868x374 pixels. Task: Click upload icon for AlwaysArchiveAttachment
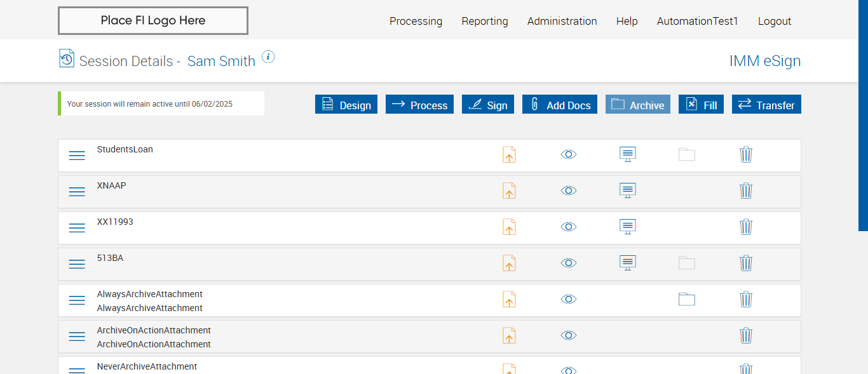point(509,299)
